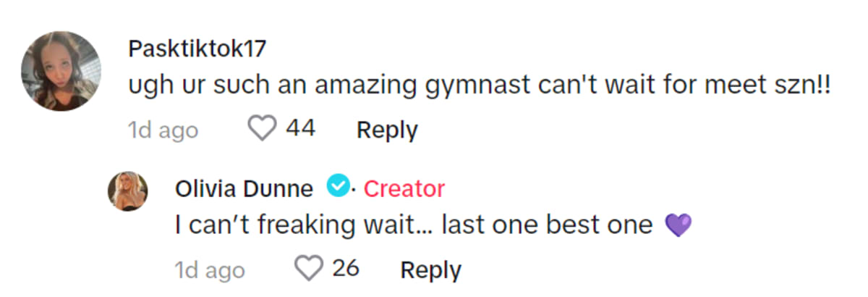Like Pasktiktok17's comment with the heart icon
The height and width of the screenshot is (297, 868).
(x=263, y=130)
